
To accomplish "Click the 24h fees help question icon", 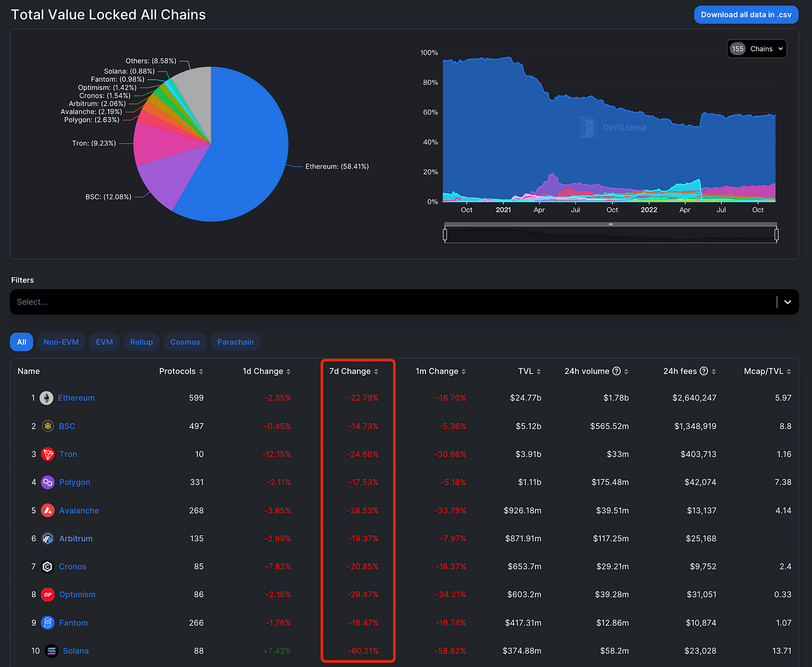I will click(x=704, y=371).
